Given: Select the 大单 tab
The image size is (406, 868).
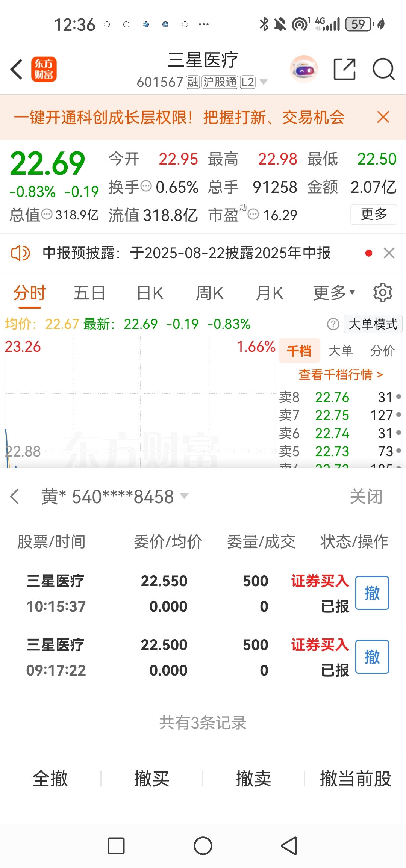Looking at the screenshot, I should click(341, 351).
